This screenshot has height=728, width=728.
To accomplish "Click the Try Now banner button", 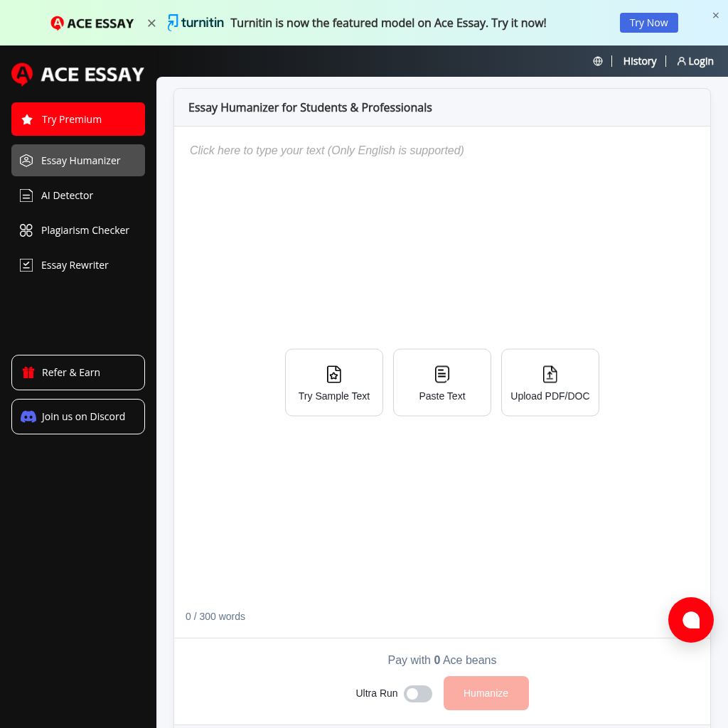I will tap(648, 22).
